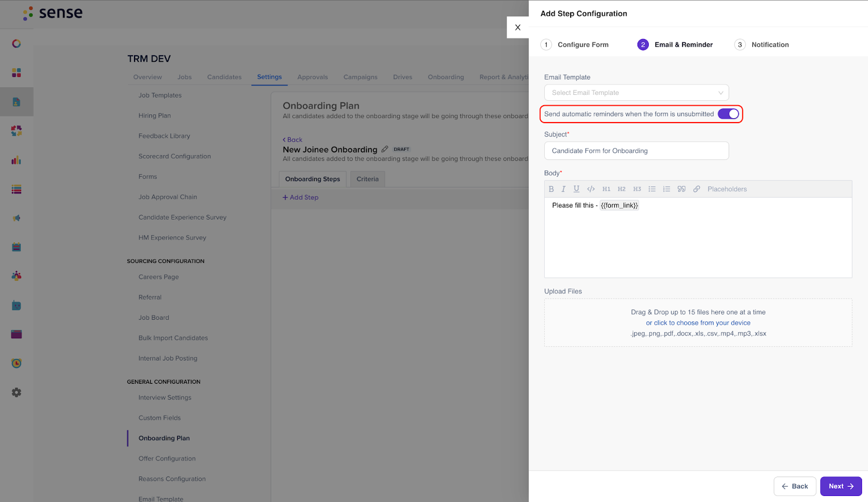The width and height of the screenshot is (868, 502).
Task: Open the Select Email Template dropdown
Action: coord(636,93)
